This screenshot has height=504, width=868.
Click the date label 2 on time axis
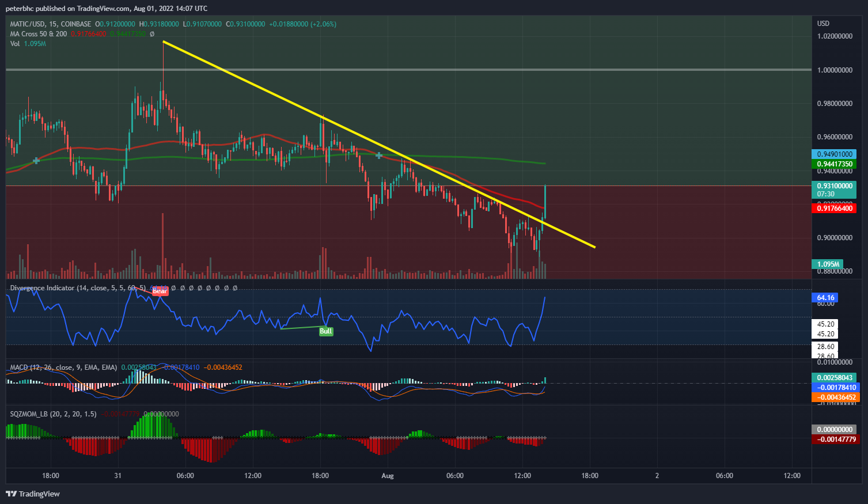click(x=657, y=476)
